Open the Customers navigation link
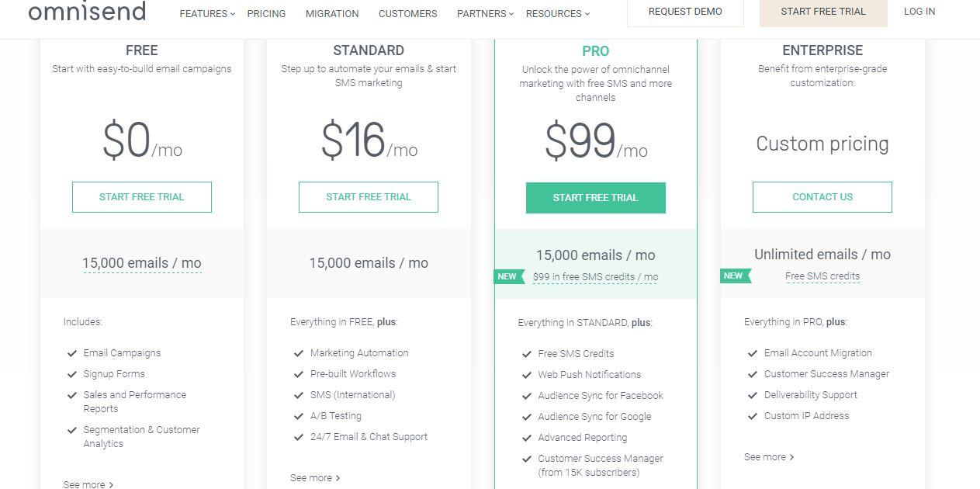 click(407, 13)
